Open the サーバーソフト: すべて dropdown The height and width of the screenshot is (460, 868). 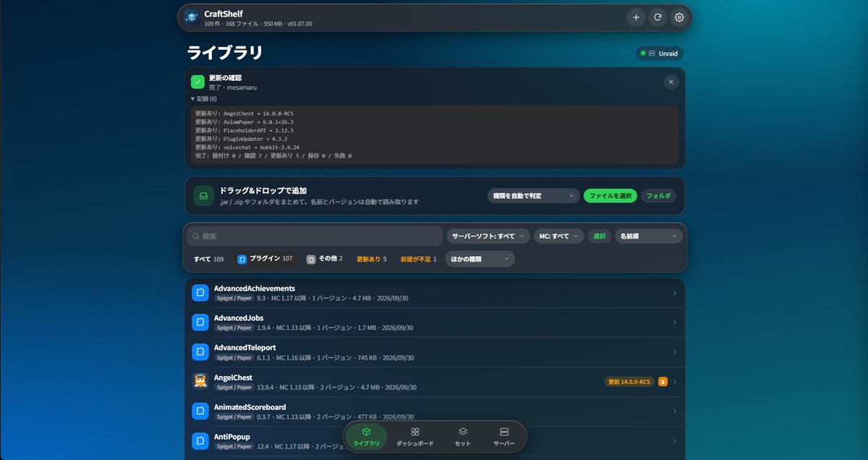click(488, 236)
